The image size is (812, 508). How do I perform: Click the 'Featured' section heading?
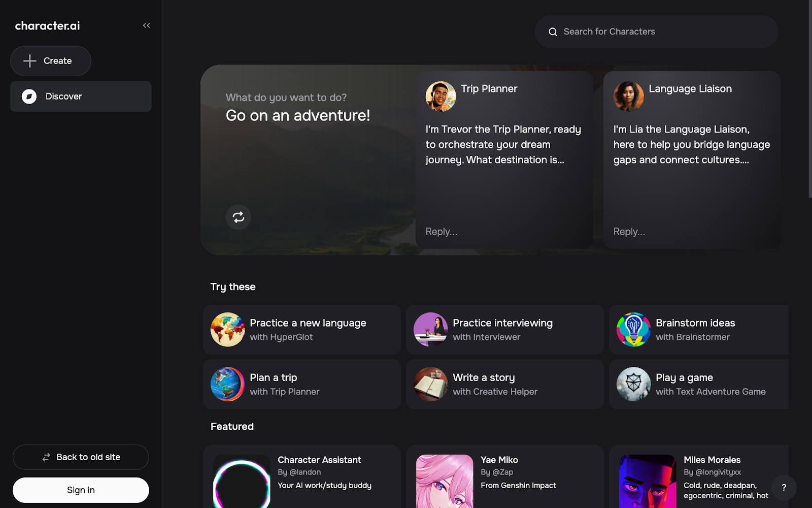[x=232, y=427]
